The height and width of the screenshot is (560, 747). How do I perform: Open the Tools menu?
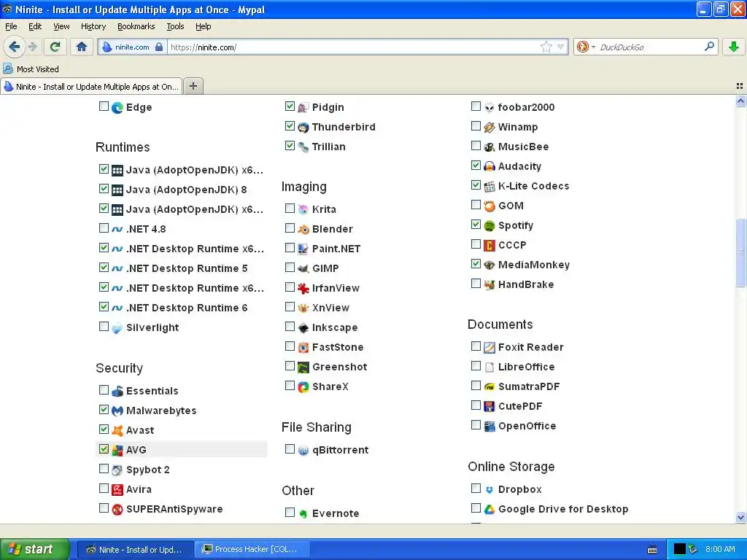point(175,26)
